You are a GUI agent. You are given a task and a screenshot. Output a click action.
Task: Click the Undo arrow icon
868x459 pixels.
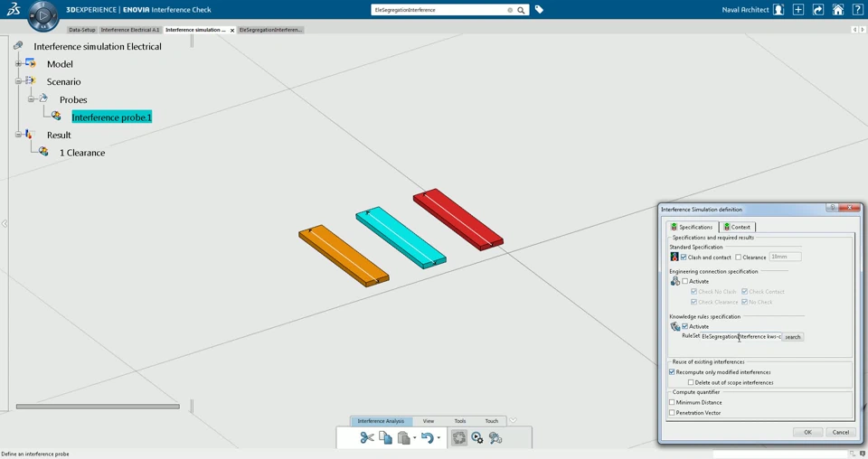(x=427, y=438)
